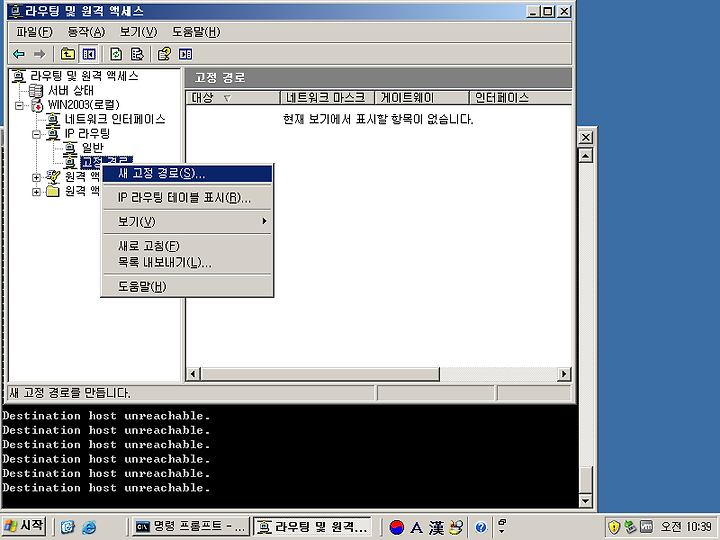The height and width of the screenshot is (540, 720).
Task: Click the security shield tray icon
Action: 614,527
